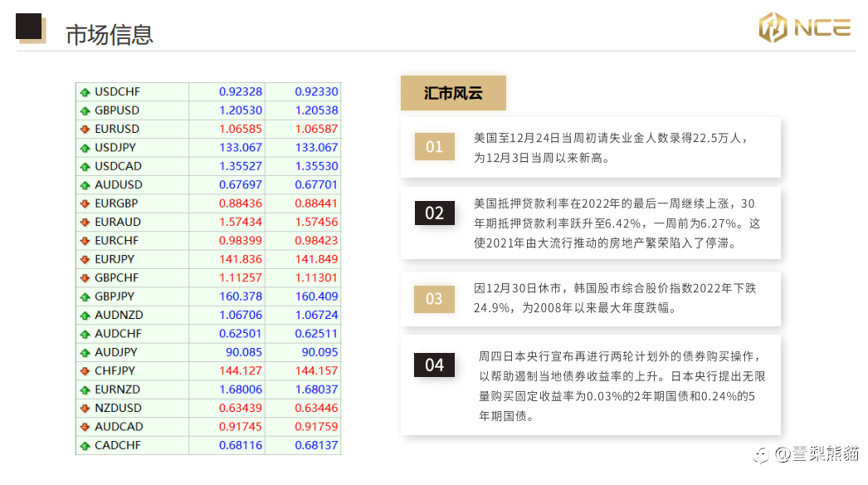Click the AUDUSD ask price 0.67701

(x=316, y=184)
